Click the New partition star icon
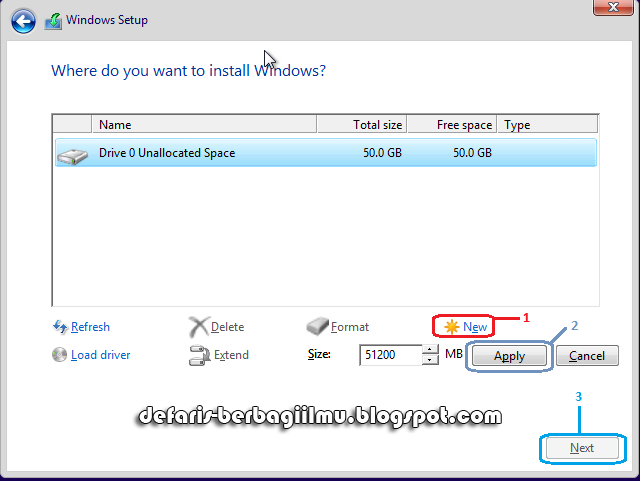 click(452, 327)
